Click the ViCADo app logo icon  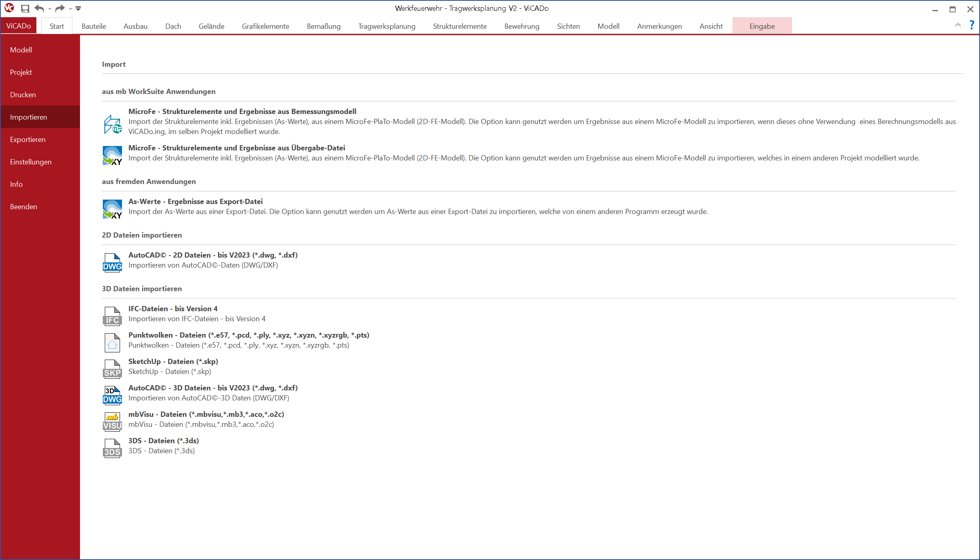[x=9, y=8]
